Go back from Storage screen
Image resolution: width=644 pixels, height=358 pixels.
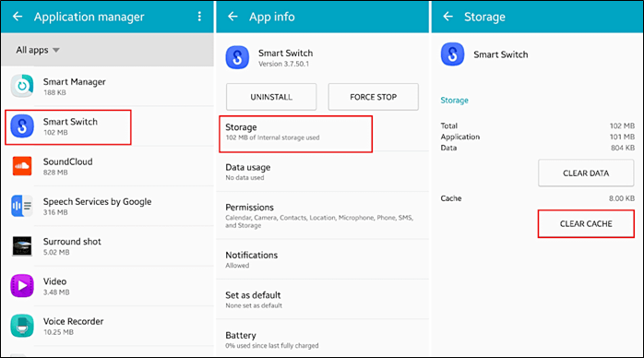[x=448, y=17]
